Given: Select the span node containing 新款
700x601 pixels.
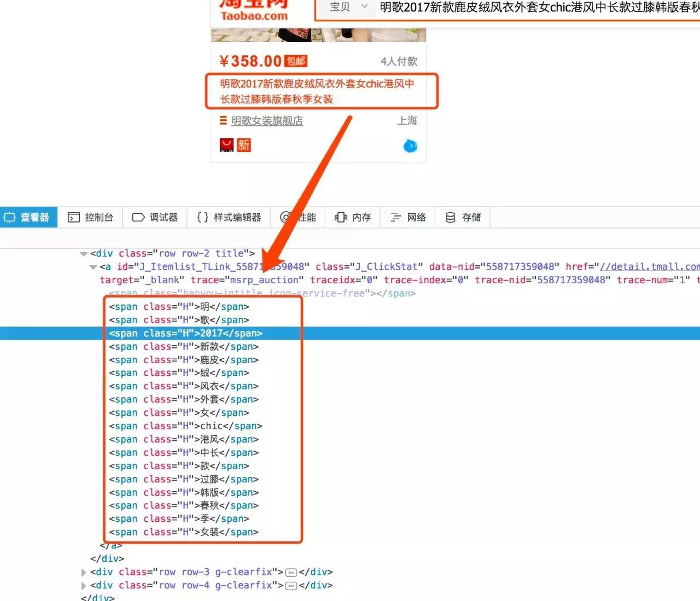Looking at the screenshot, I should [x=184, y=347].
